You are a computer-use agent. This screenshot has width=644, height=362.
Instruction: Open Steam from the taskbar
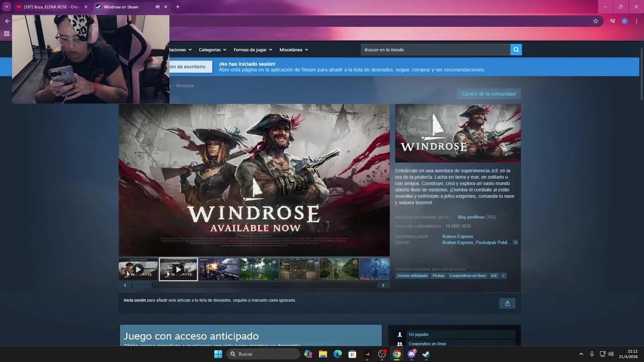[x=426, y=354]
